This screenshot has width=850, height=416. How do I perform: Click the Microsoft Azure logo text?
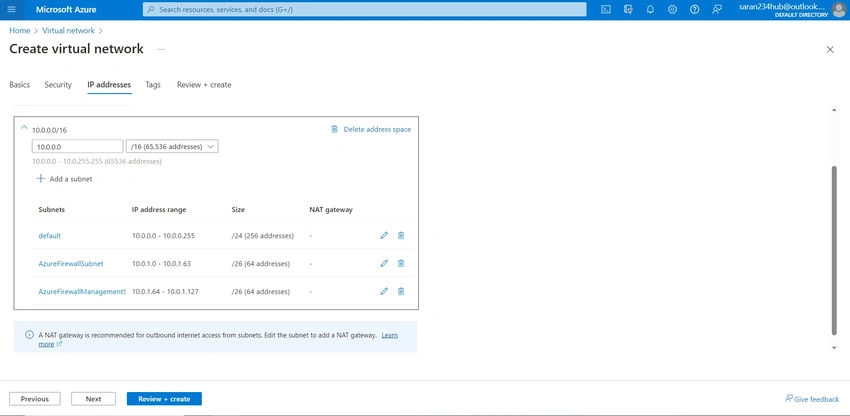[x=66, y=9]
